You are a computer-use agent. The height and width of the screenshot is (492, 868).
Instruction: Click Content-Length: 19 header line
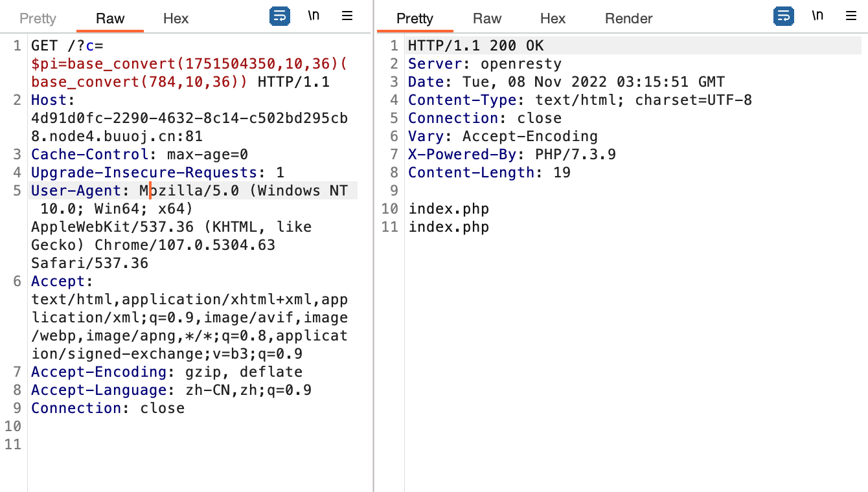(489, 173)
